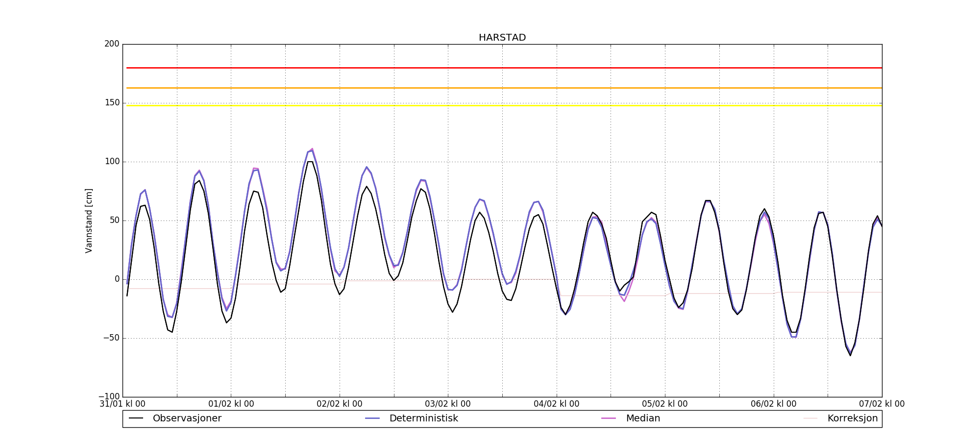
Task: Click the Korreksjon legend label
Action: (x=852, y=418)
